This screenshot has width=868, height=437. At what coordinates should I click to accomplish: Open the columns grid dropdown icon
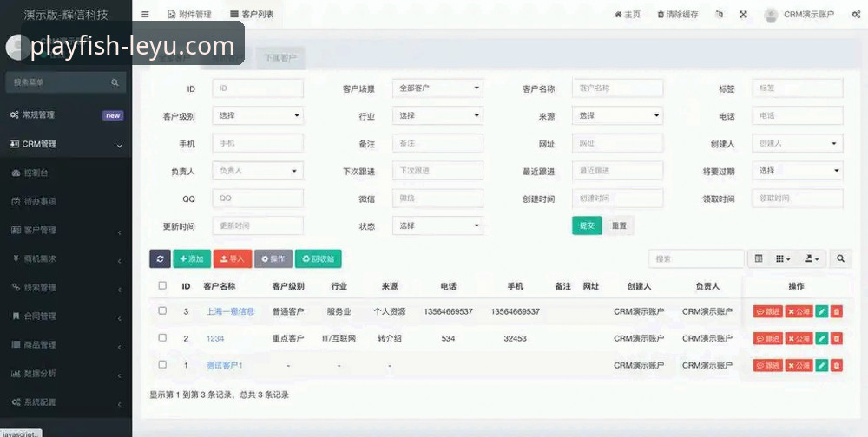coord(783,258)
